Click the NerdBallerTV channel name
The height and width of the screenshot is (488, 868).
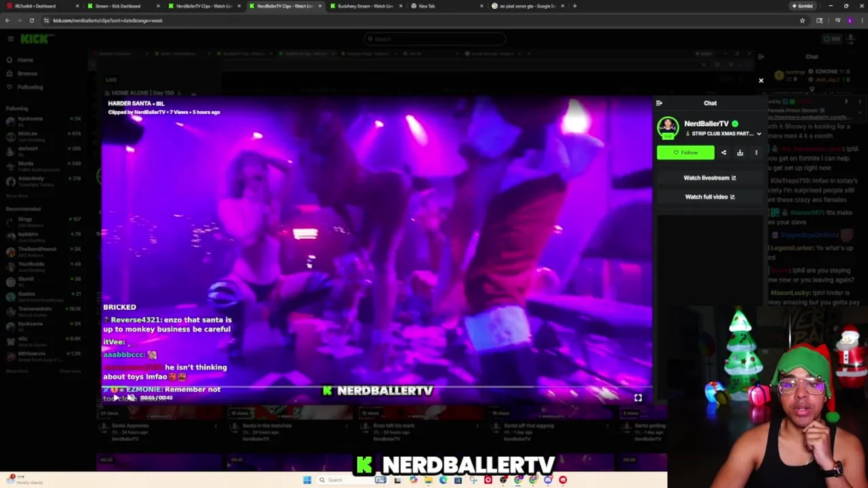point(706,123)
